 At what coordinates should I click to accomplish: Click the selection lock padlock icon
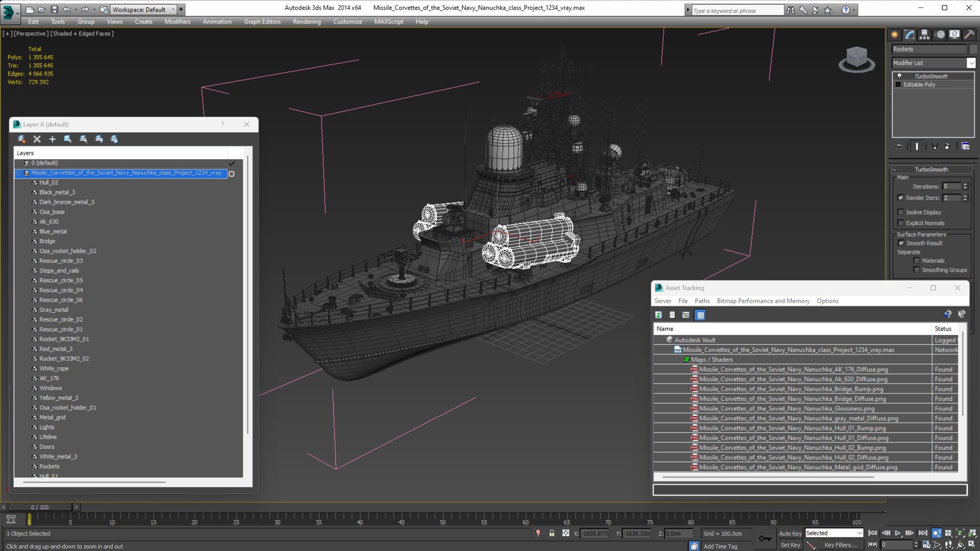coord(552,533)
